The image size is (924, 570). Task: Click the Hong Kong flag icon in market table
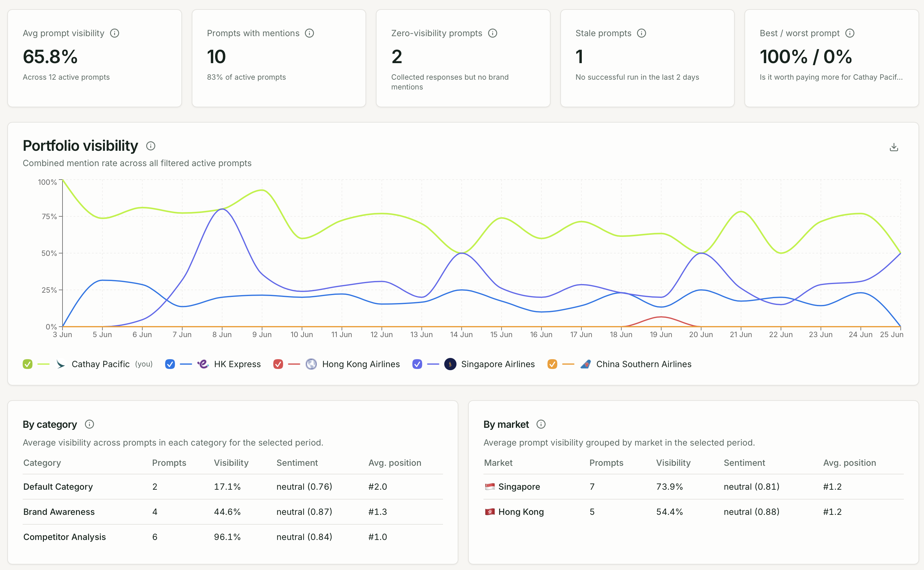490,512
